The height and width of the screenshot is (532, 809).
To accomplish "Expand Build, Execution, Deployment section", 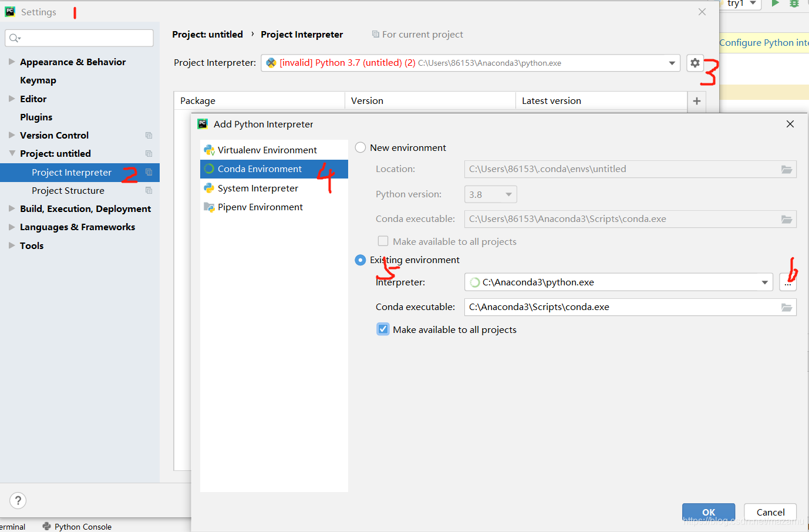I will 12,208.
